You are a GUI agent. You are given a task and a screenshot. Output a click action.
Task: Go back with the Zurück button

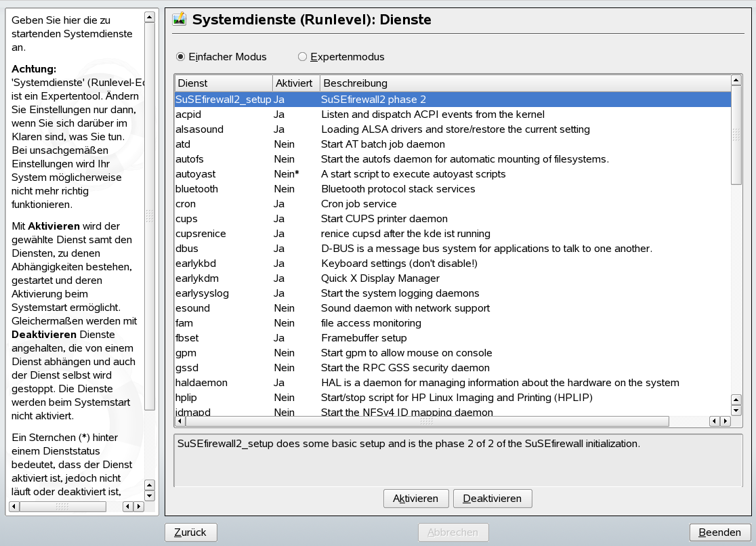pos(190,532)
